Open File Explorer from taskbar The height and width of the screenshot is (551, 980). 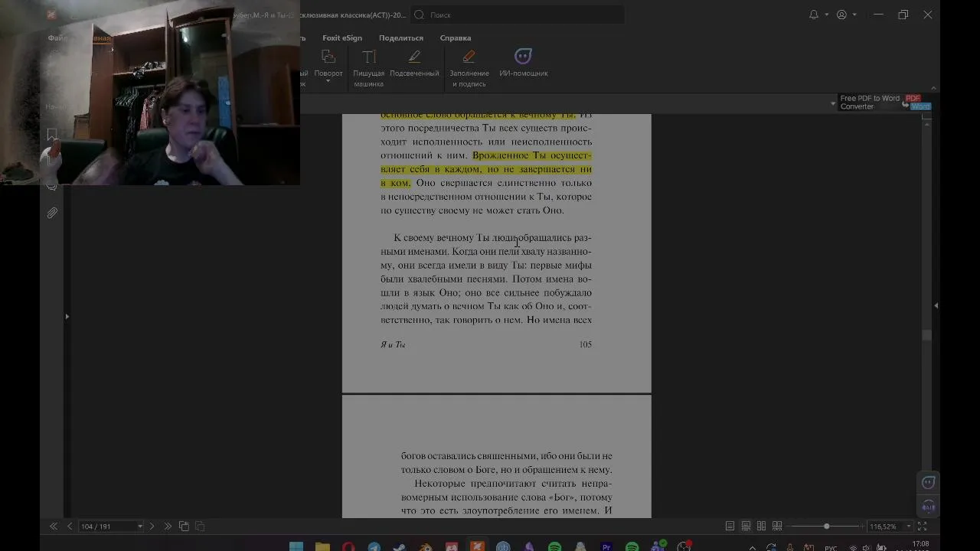tap(322, 546)
